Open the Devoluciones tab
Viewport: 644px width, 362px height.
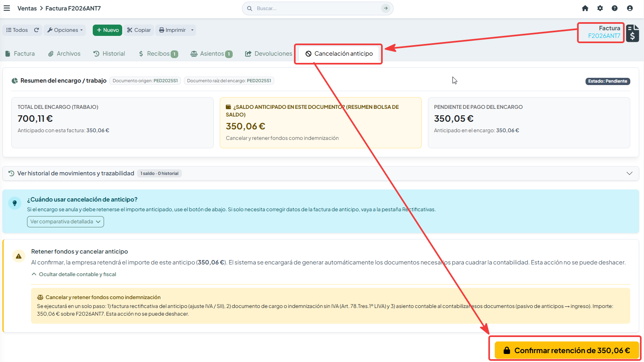coord(269,54)
